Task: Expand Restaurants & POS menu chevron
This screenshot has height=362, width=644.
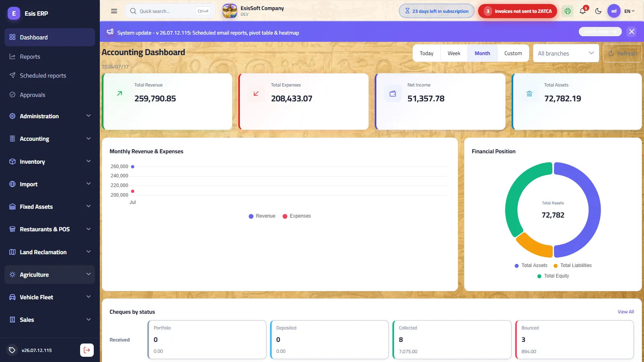Action: tap(89, 229)
